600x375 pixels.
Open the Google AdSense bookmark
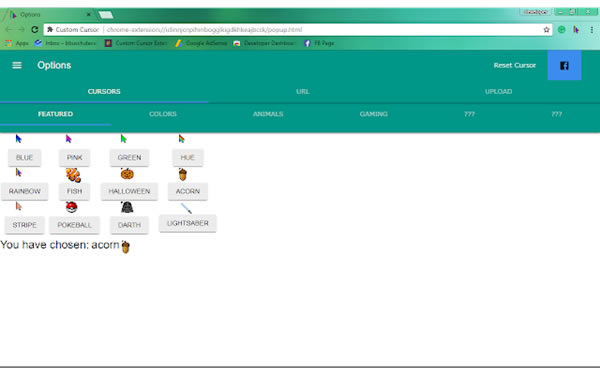tap(201, 43)
